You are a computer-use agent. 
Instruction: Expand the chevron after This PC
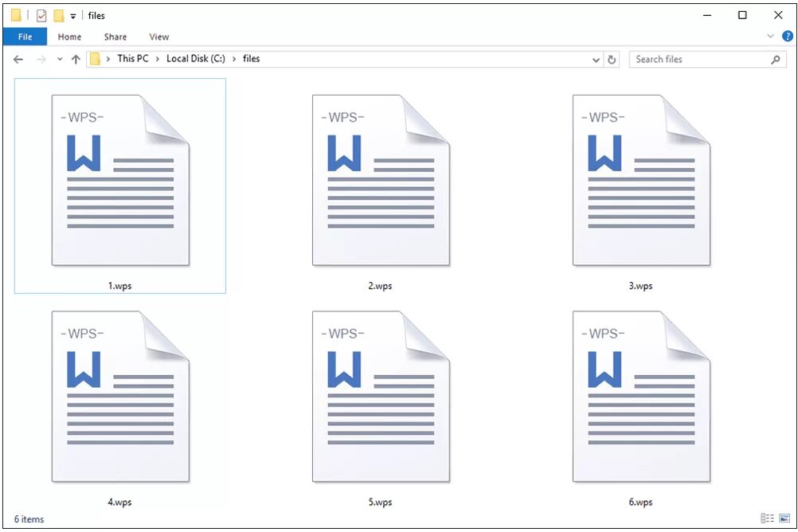[157, 59]
